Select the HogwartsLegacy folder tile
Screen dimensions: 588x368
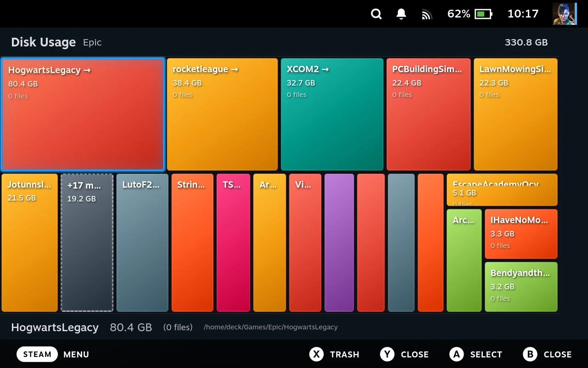(83, 115)
